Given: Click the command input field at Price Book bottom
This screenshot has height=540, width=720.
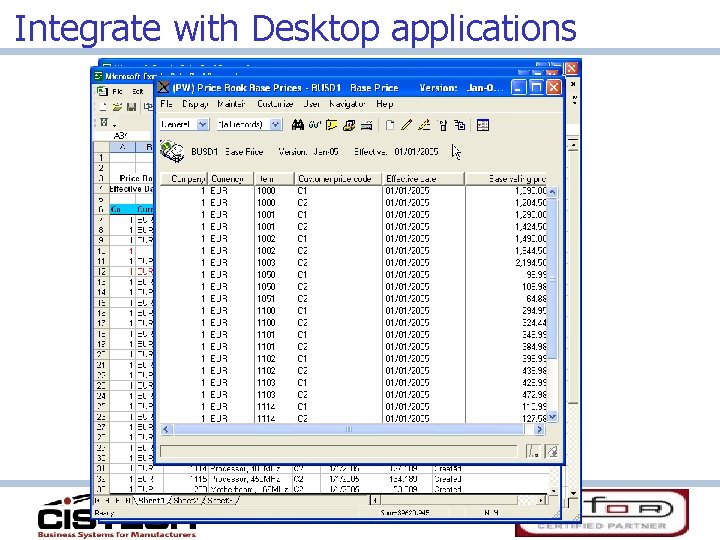Looking at the screenshot, I should [x=338, y=451].
